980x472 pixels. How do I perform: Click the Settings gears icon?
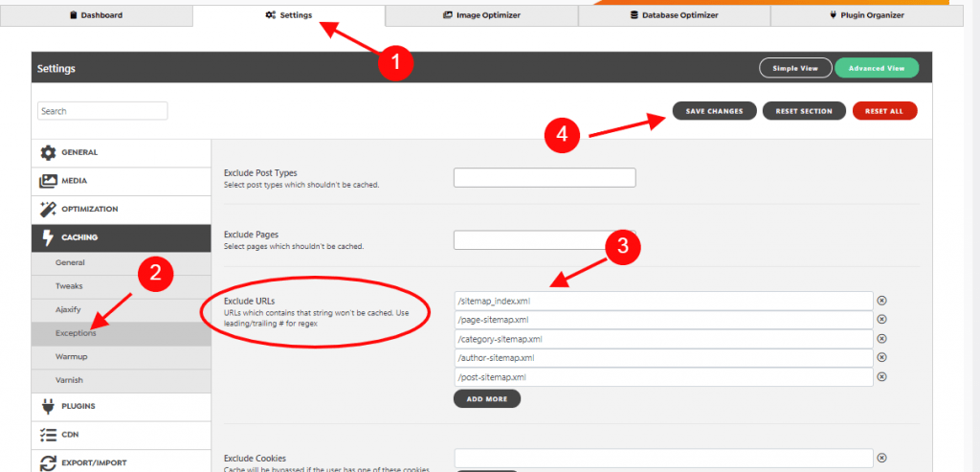click(x=270, y=15)
